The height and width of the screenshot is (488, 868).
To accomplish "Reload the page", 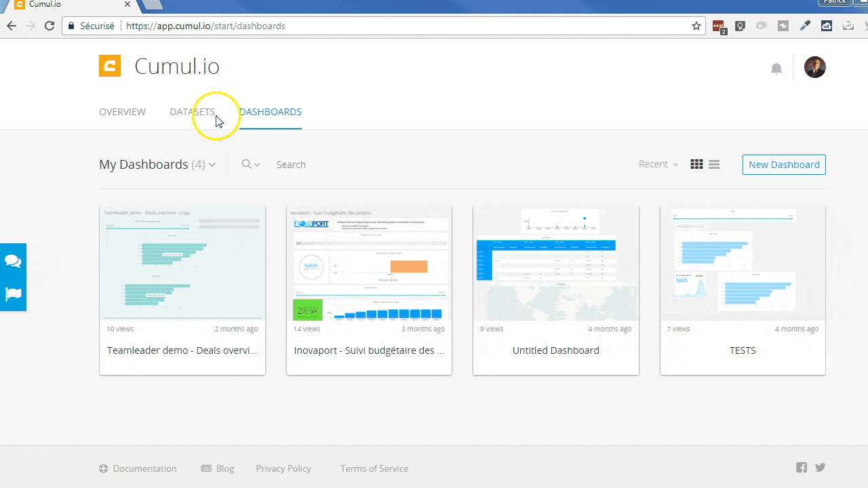I will [49, 26].
